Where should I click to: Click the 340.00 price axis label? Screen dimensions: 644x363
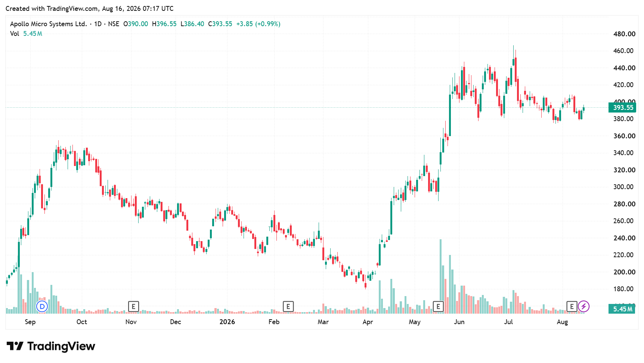[x=623, y=153]
